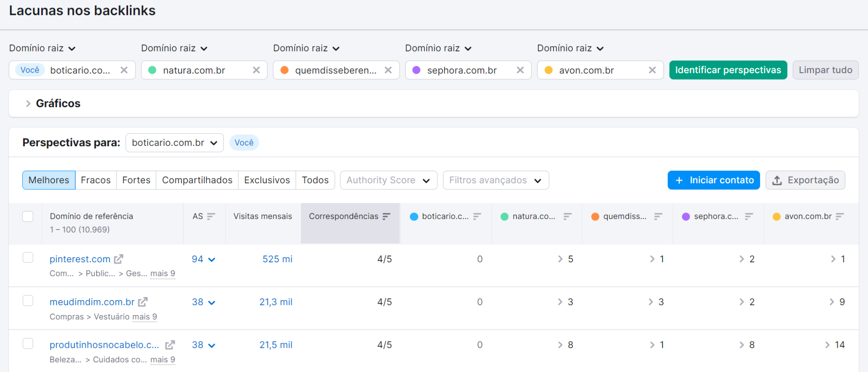Click the purple dot beside sephora.com.br input
This screenshot has width=868, height=372.
tap(416, 70)
